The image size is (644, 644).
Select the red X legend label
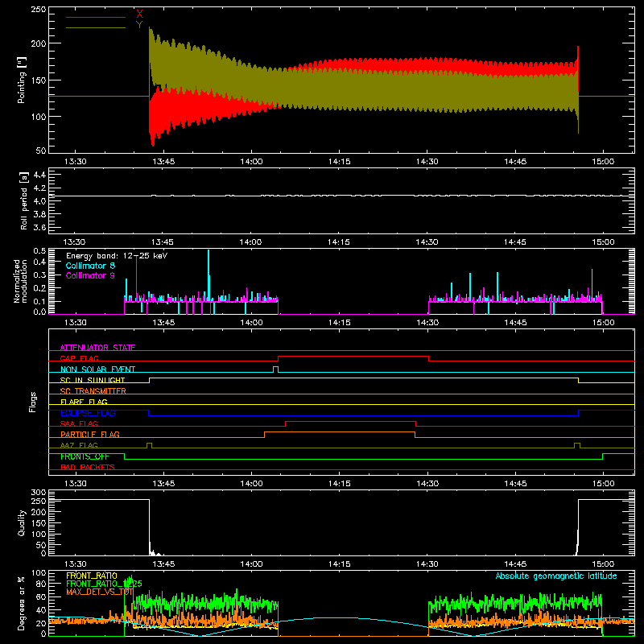pyautogui.click(x=139, y=14)
